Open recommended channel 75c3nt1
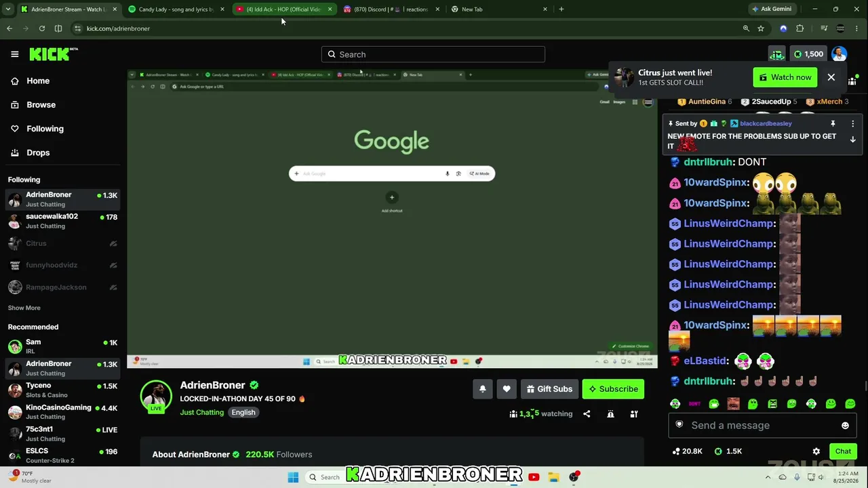 click(x=63, y=434)
